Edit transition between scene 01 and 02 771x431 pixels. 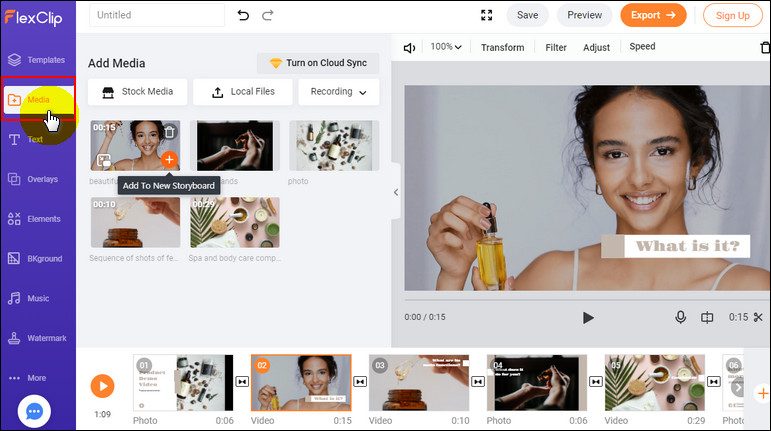[x=242, y=381]
